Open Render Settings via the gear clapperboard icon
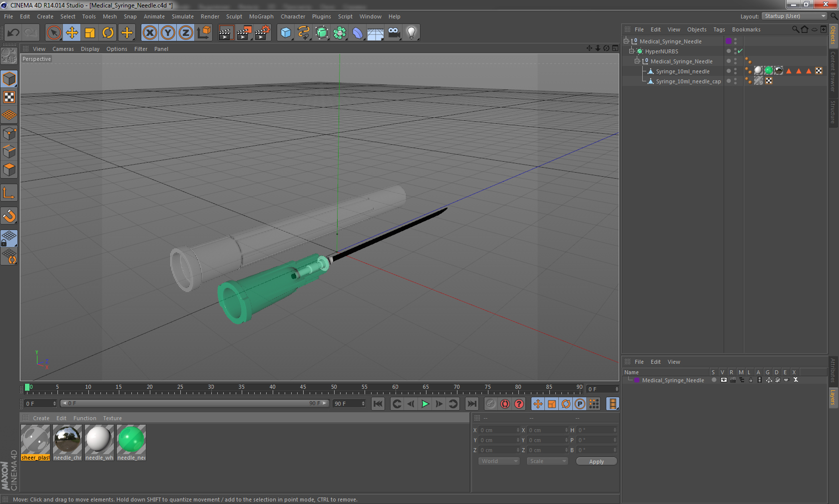839x504 pixels. click(262, 32)
